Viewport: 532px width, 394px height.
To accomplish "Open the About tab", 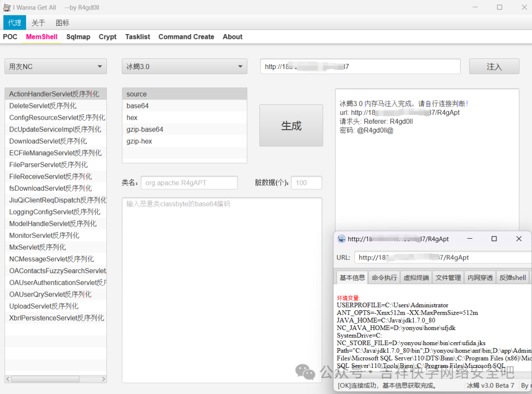I will 233,36.
